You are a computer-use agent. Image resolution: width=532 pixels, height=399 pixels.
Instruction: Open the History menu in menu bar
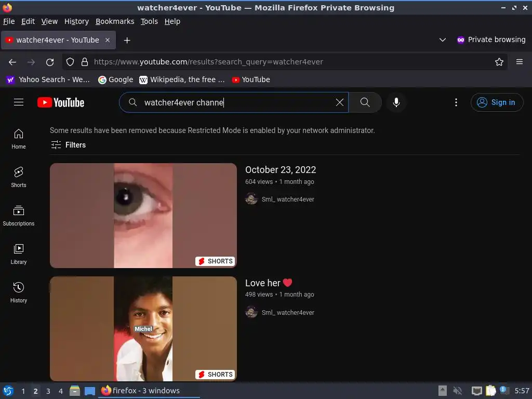[77, 21]
